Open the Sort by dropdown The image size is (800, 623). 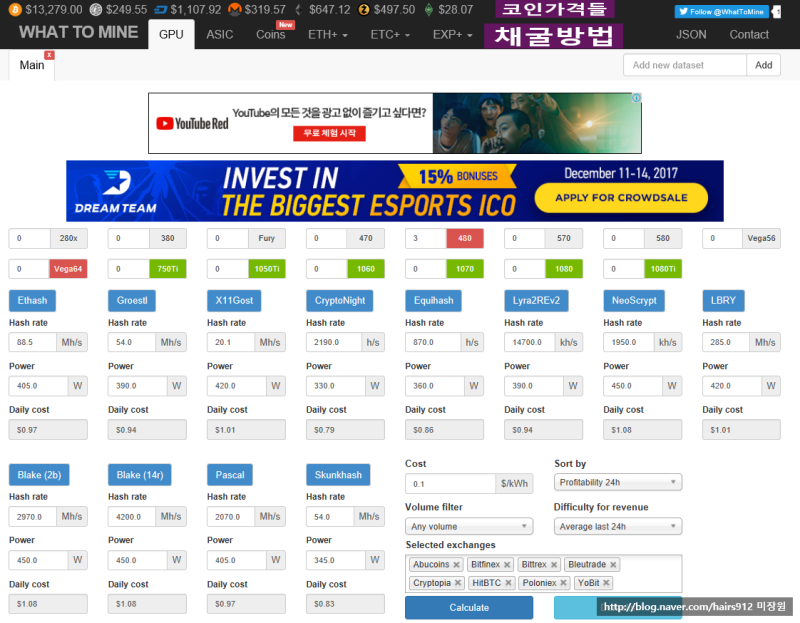[x=618, y=482]
